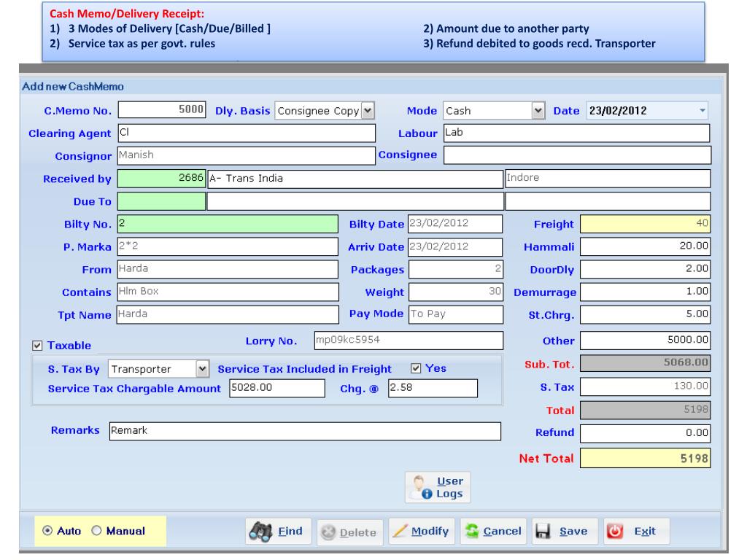This screenshot has height=560, width=747.
Task: Open the S. Tax By dropdown arrow
Action: tap(202, 368)
